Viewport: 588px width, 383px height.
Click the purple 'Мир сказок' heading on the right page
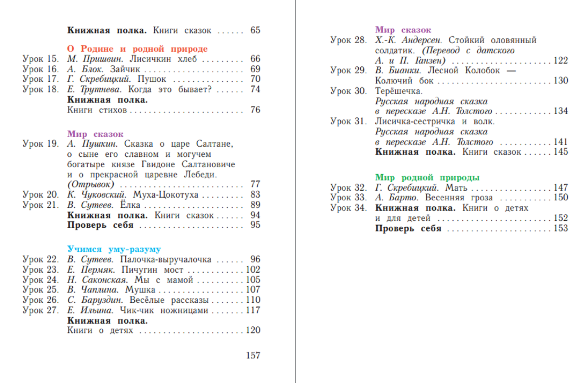(x=403, y=30)
